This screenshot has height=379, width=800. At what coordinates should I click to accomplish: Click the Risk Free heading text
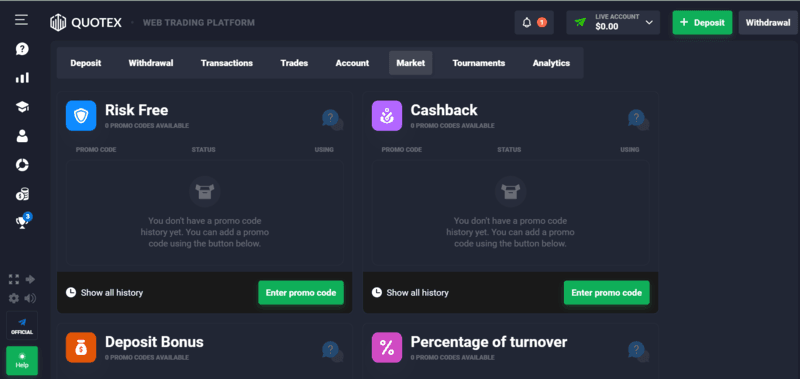point(136,110)
